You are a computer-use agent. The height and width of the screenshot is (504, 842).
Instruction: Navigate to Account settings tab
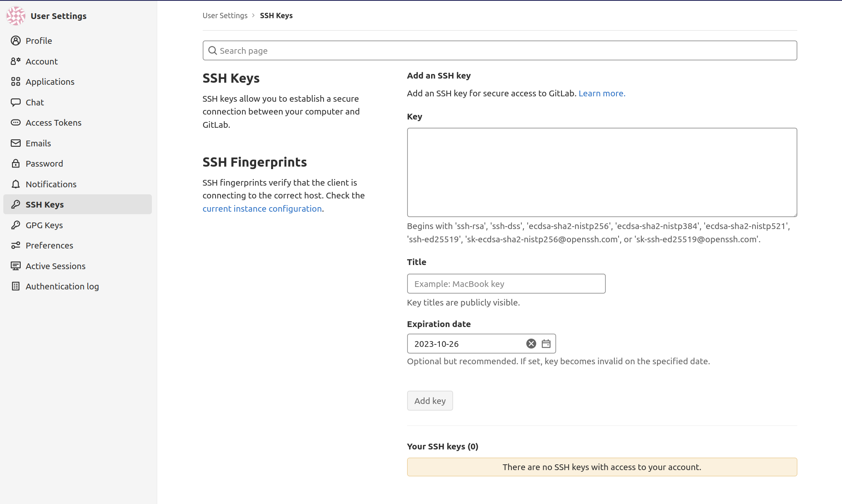pos(41,61)
